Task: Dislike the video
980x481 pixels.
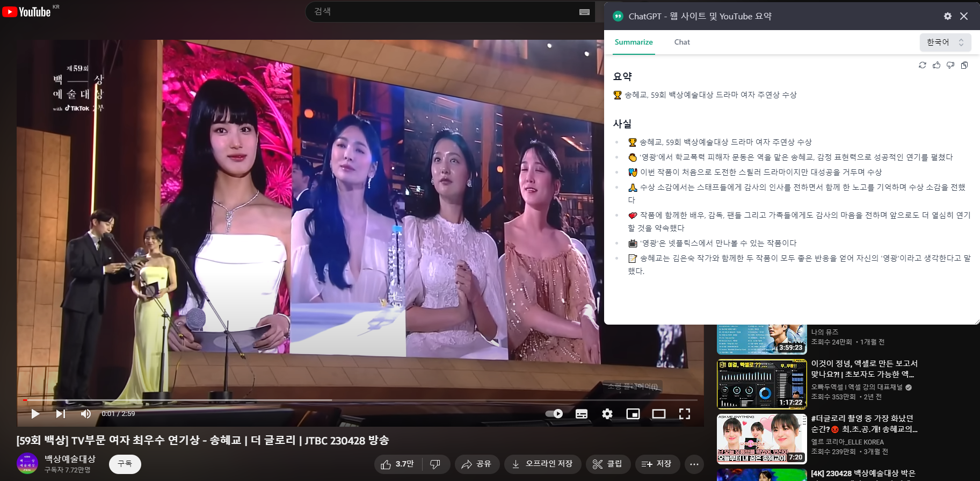Action: [x=435, y=464]
